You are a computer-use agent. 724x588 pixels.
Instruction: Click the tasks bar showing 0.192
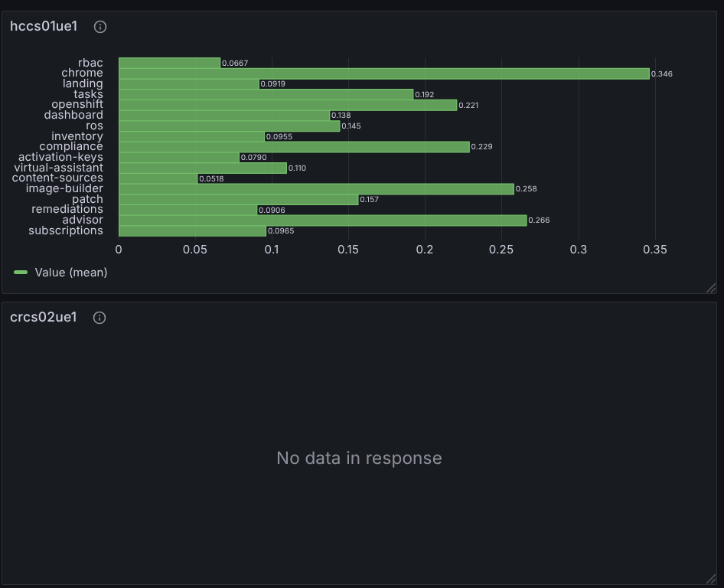[x=266, y=95]
